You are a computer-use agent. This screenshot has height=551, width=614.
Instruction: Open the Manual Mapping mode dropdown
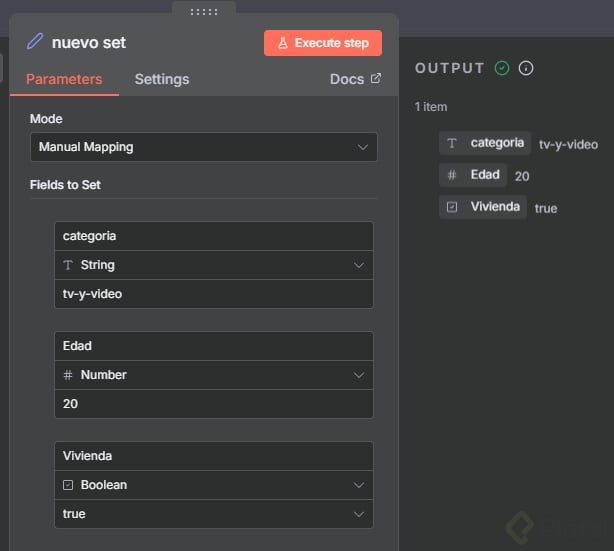(204, 147)
